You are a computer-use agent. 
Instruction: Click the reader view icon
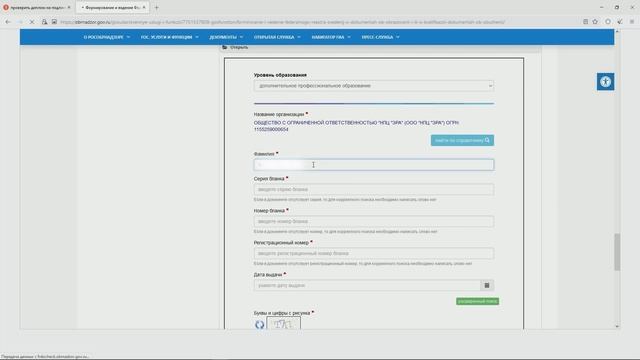tap(585, 22)
